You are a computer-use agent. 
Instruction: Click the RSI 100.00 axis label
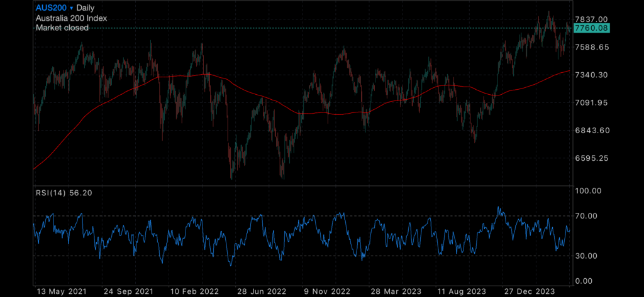click(588, 191)
